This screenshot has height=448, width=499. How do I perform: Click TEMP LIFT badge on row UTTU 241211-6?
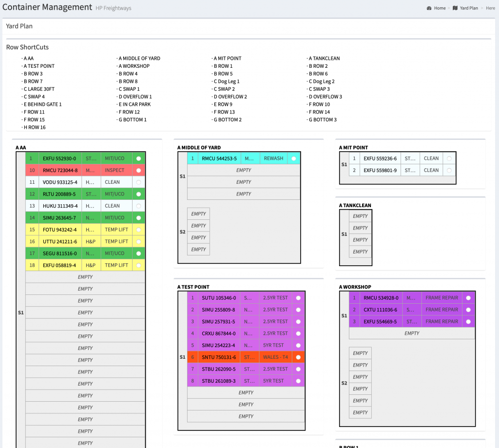tap(117, 241)
